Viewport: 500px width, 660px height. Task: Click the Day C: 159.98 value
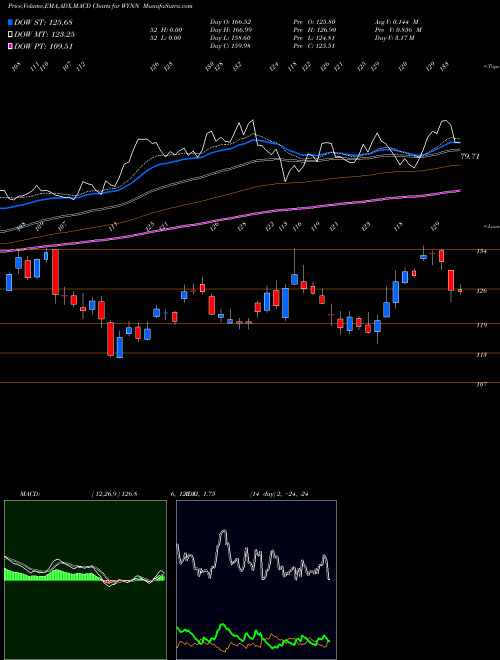(x=230, y=46)
